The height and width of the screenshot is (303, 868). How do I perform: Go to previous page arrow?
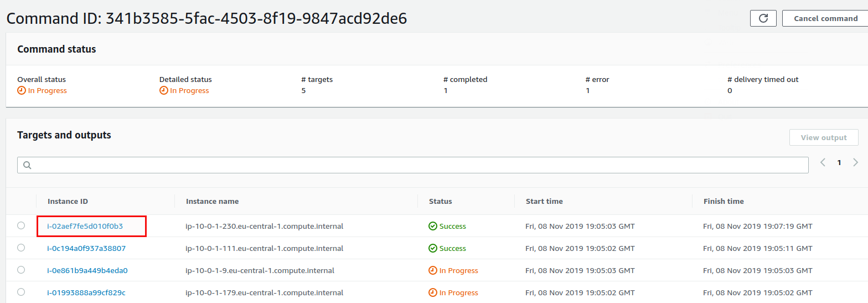[823, 162]
